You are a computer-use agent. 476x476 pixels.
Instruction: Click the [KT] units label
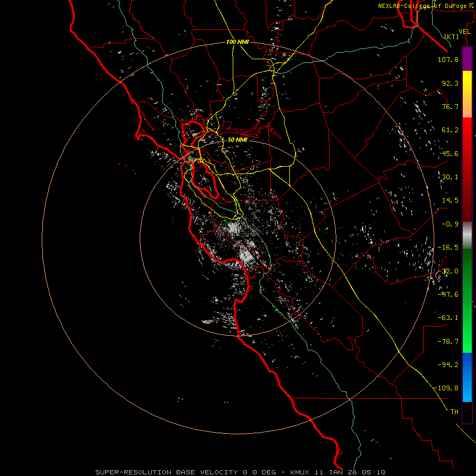[x=452, y=36]
